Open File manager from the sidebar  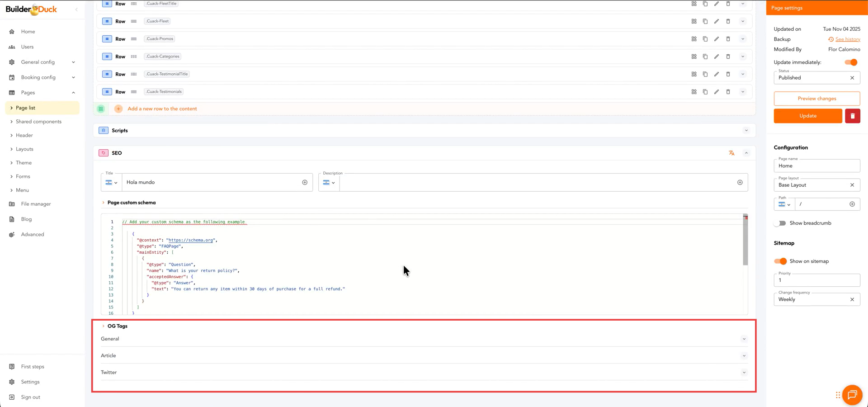coord(36,204)
